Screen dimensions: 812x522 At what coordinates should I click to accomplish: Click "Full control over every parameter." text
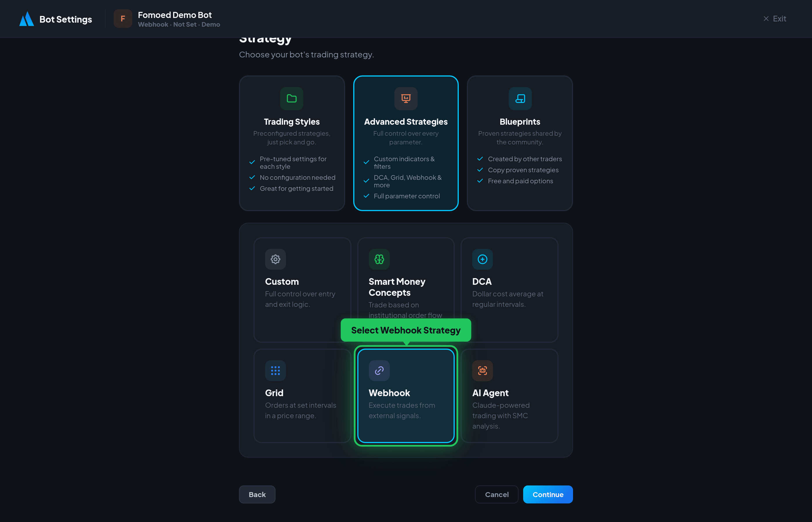pos(406,138)
